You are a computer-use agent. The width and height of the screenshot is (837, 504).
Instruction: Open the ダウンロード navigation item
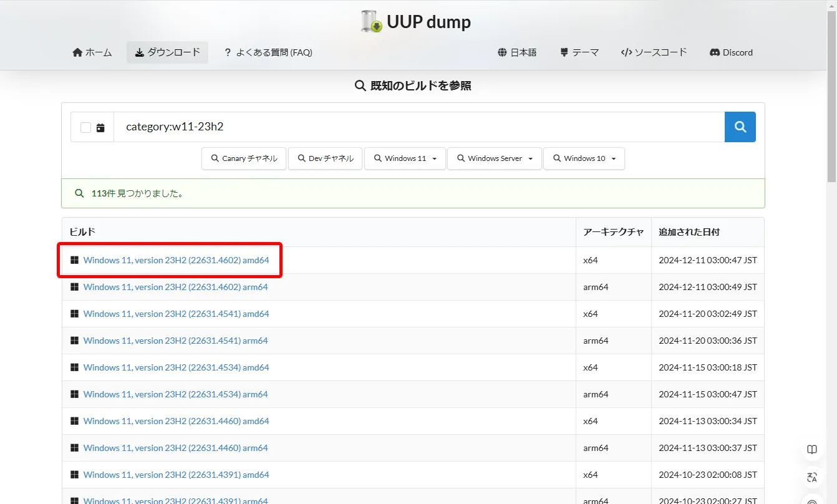click(x=167, y=52)
